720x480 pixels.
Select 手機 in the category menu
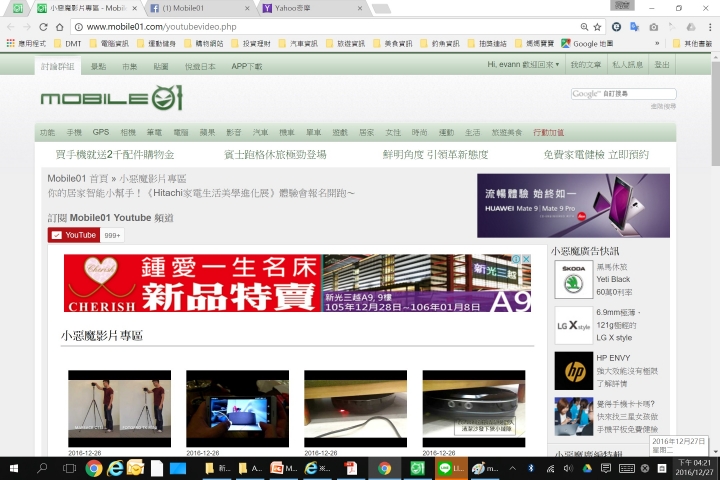pos(74,132)
